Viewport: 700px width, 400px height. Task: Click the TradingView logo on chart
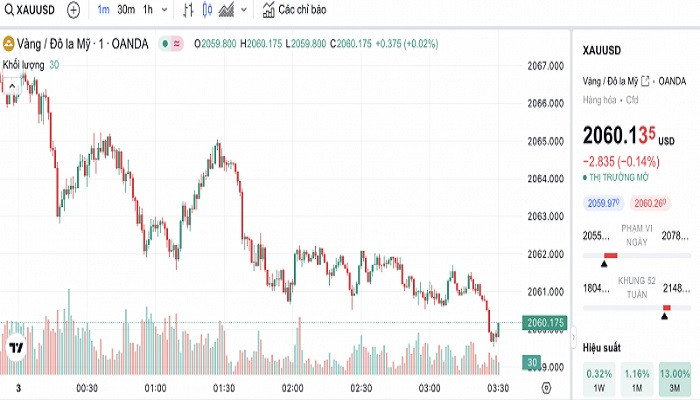coord(16,349)
